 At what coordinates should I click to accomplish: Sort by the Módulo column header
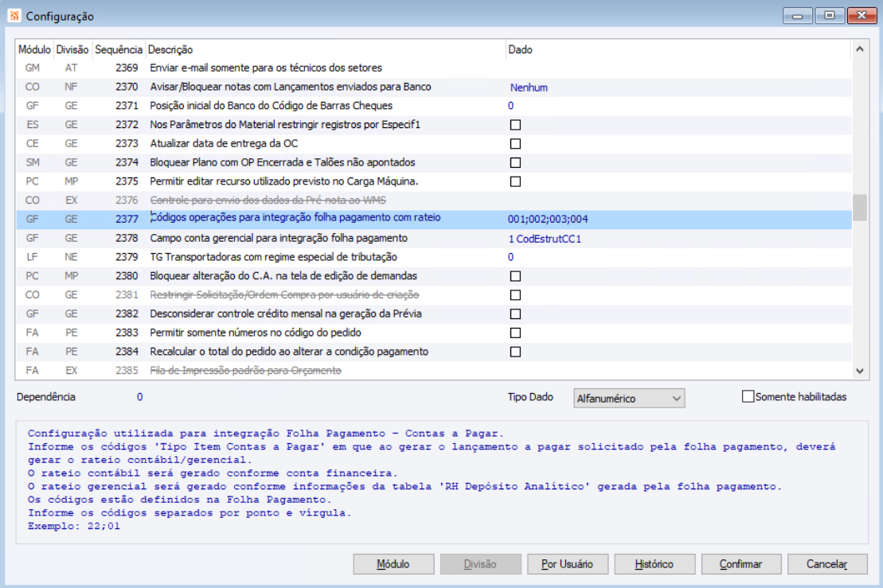coord(34,49)
